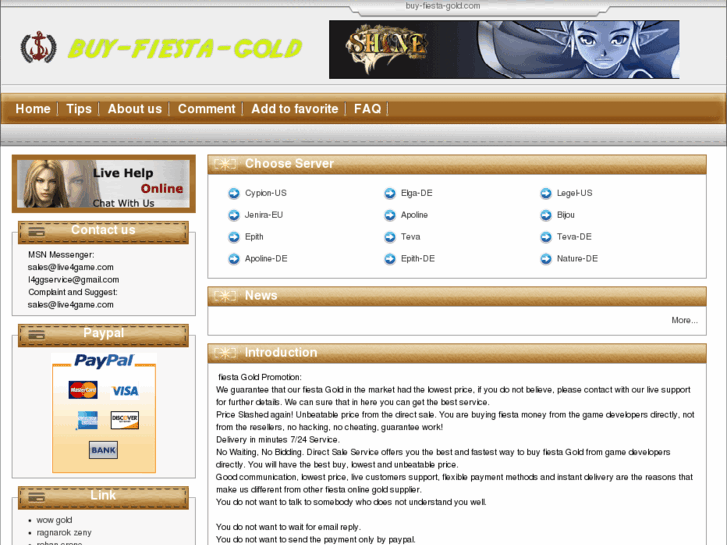Click l4ggservice@gmail.com contact address
Screen dimensions: 727x545
click(x=73, y=280)
